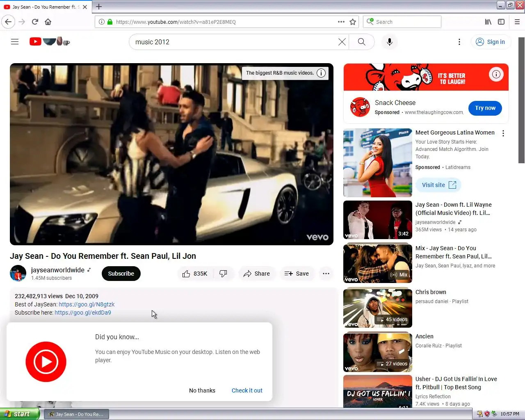Click Check it out for YouTube Music
The image size is (525, 420).
click(247, 390)
